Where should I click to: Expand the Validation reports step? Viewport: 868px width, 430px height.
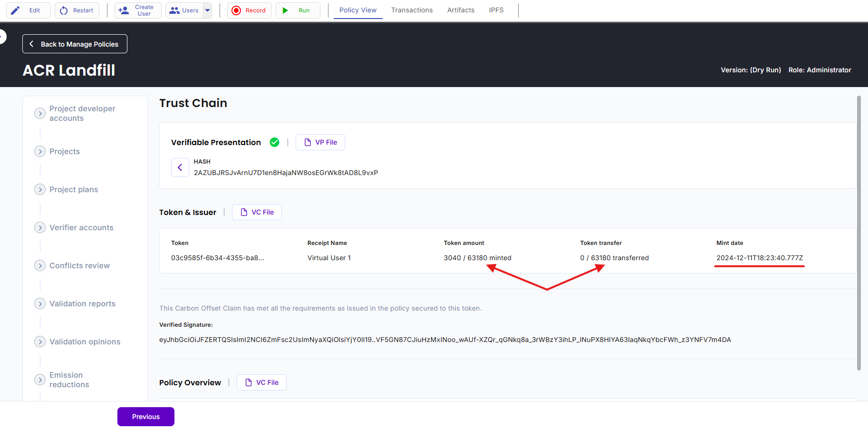coord(40,303)
